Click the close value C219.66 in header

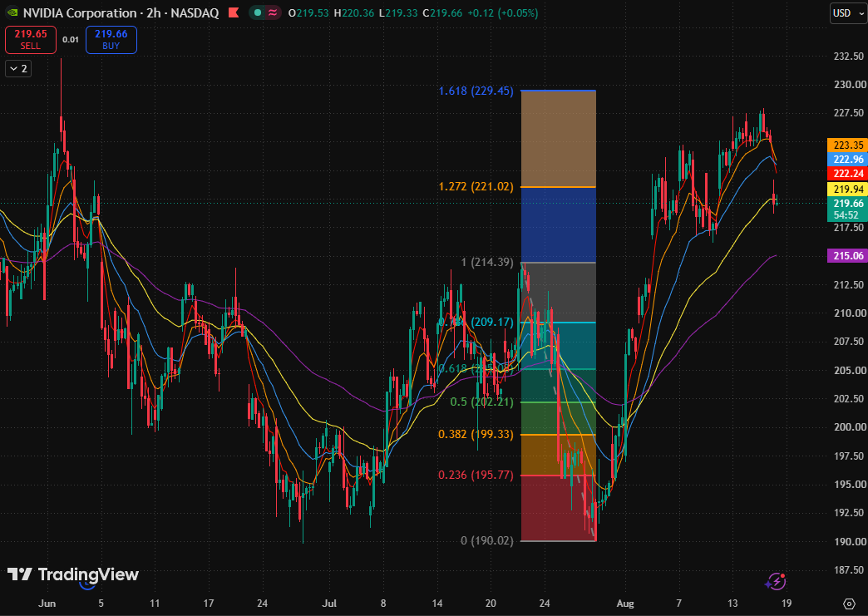point(442,12)
